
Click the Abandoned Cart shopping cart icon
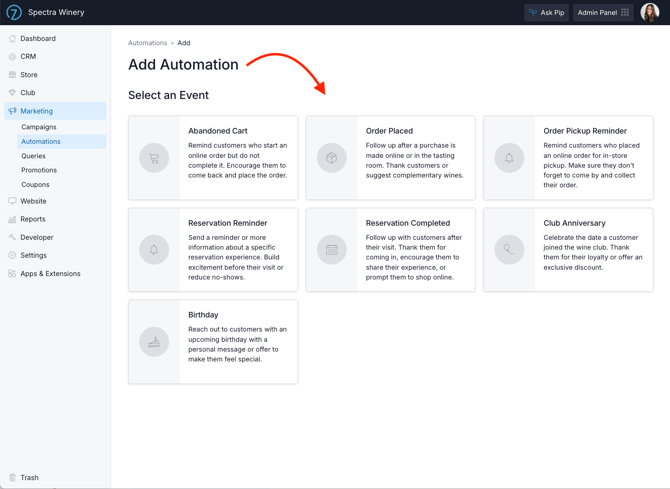tap(154, 158)
